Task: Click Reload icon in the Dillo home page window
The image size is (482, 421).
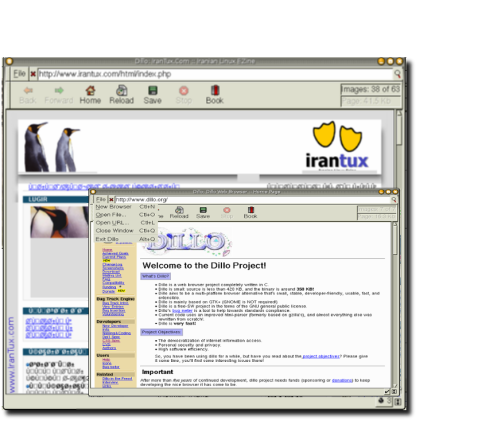Action: point(179,210)
